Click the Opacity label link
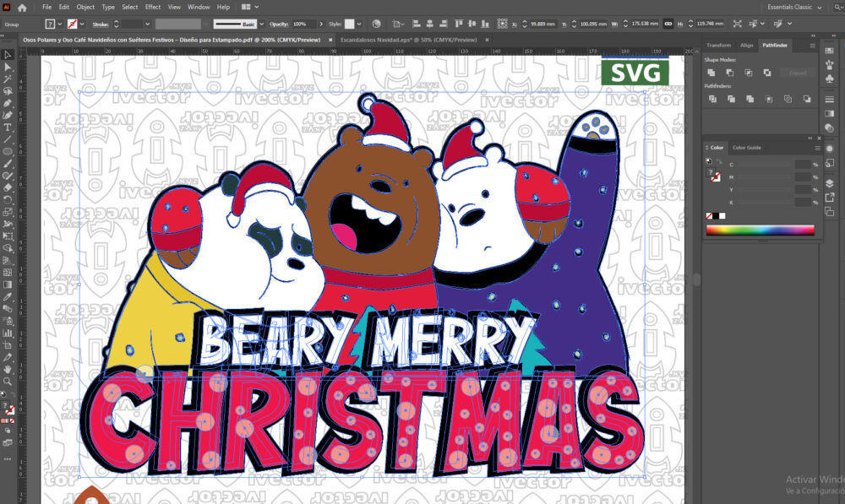The width and height of the screenshot is (845, 504). click(x=279, y=24)
